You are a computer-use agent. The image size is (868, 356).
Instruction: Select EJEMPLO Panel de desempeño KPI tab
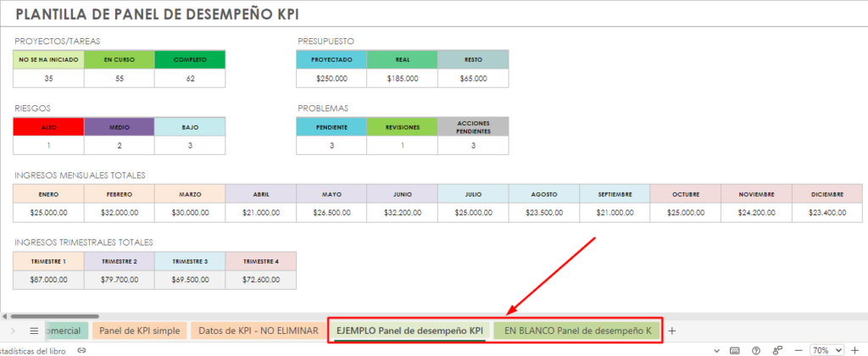410,331
